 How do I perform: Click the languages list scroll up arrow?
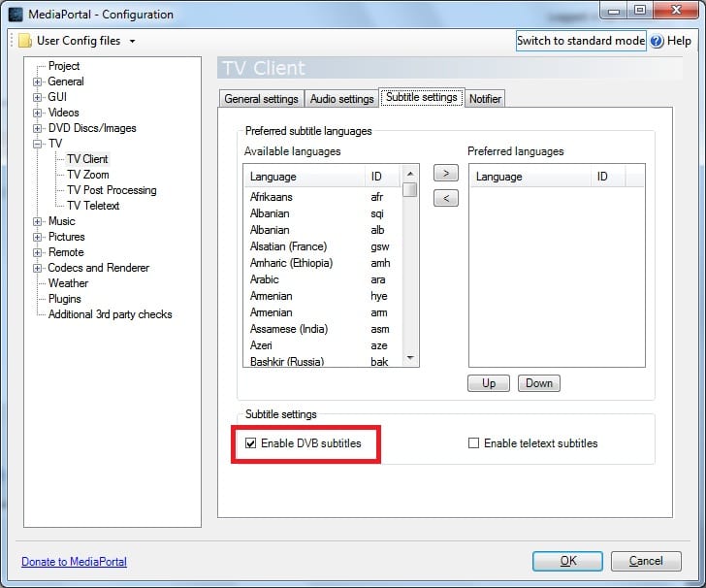(x=411, y=173)
